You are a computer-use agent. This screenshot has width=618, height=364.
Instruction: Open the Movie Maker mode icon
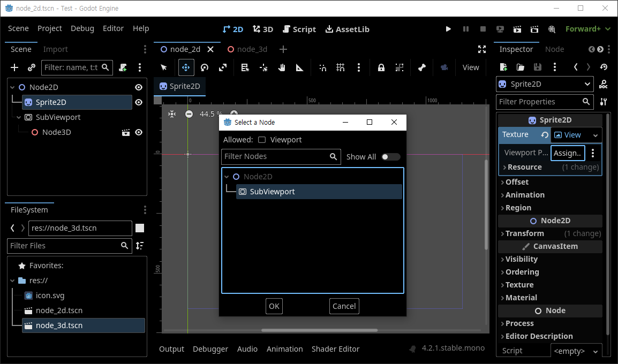click(x=552, y=29)
